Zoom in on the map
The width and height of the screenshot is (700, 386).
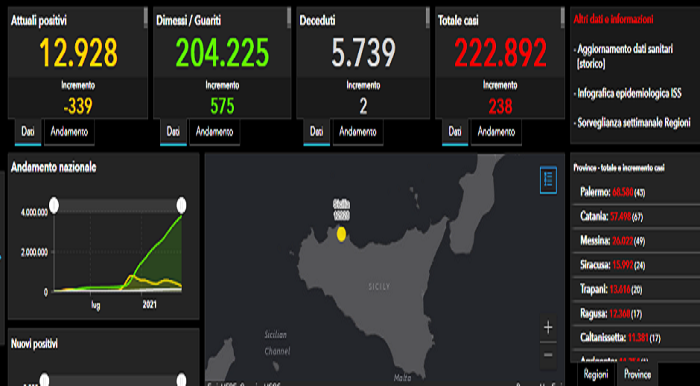[x=548, y=328]
